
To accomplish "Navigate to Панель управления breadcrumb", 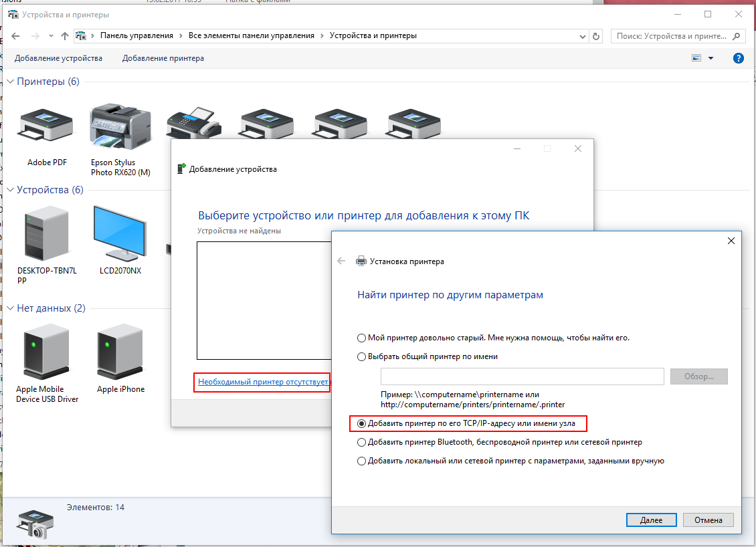I will [136, 35].
